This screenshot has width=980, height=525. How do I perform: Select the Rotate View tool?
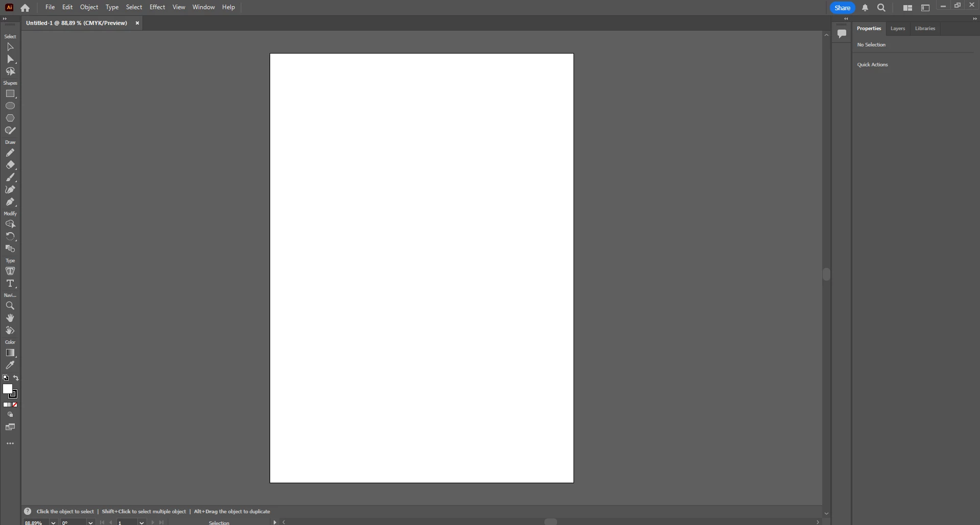(10, 331)
